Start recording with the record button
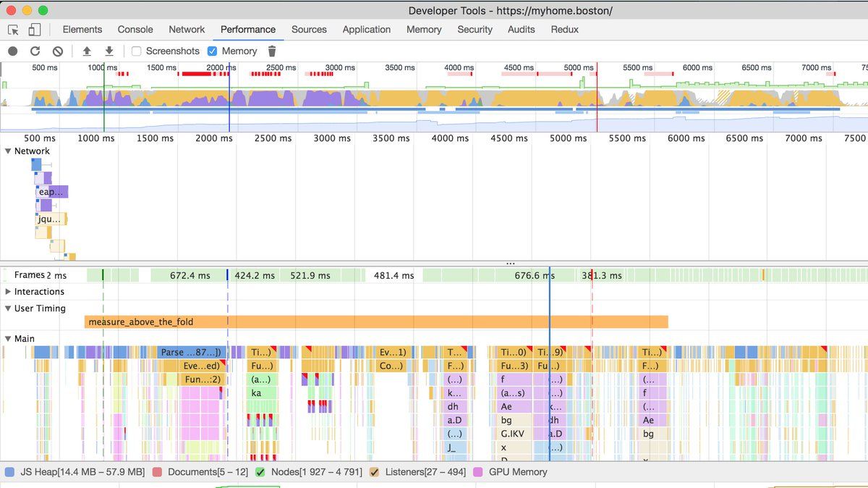Image resolution: width=868 pixels, height=488 pixels. point(13,51)
